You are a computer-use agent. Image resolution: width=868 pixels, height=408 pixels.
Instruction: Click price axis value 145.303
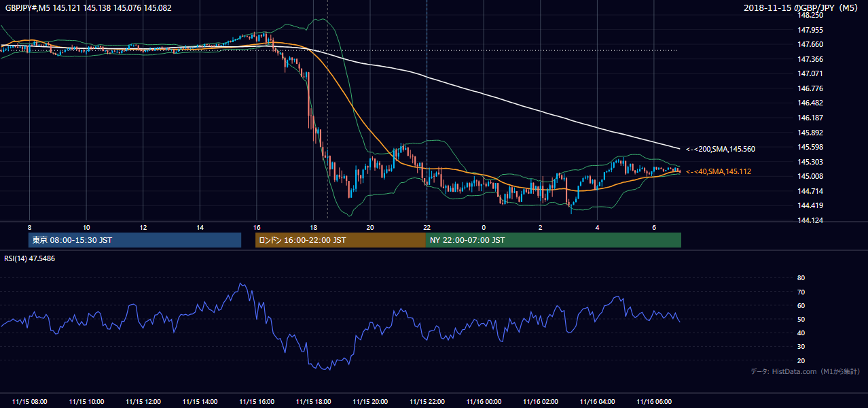click(x=810, y=162)
